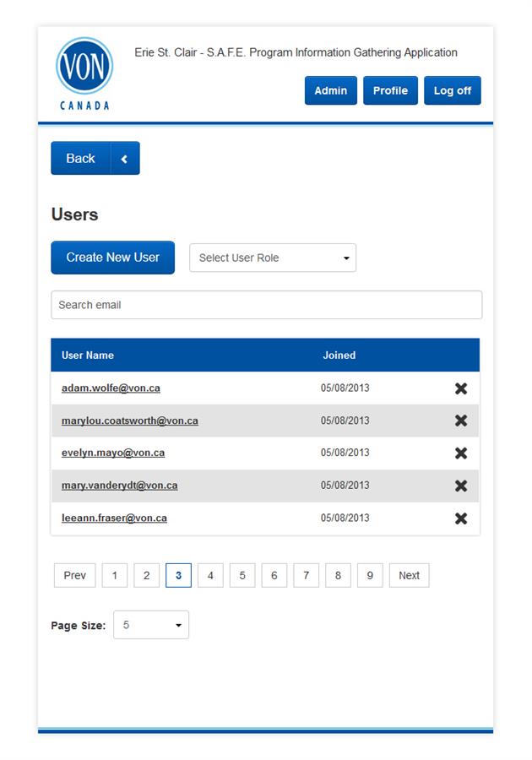The image size is (532, 760).
Task: Go to page 4 of users
Action: (210, 575)
